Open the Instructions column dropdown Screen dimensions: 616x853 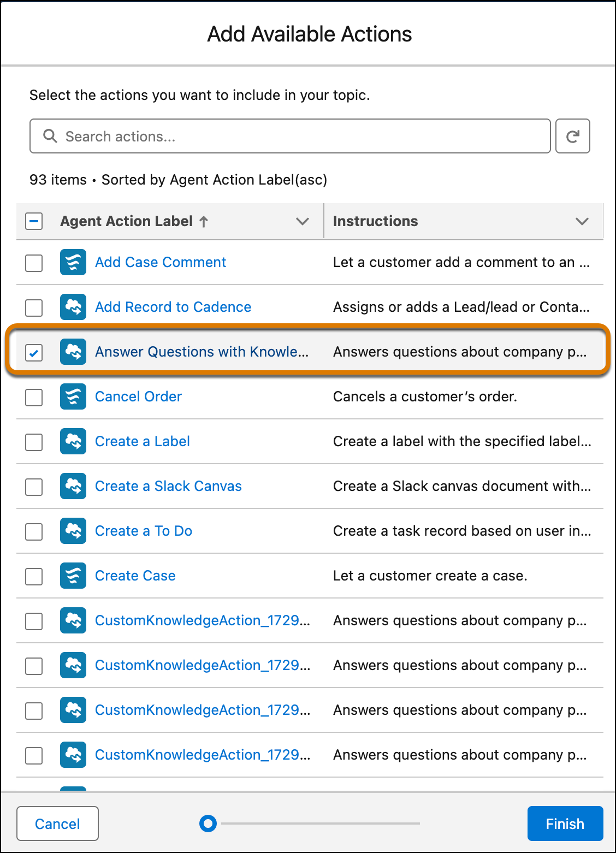click(x=581, y=221)
